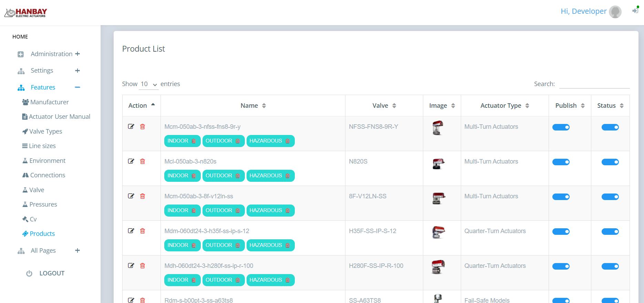Image resolution: width=644 pixels, height=303 pixels.
Task: Sort table by Status column
Action: pos(610,106)
